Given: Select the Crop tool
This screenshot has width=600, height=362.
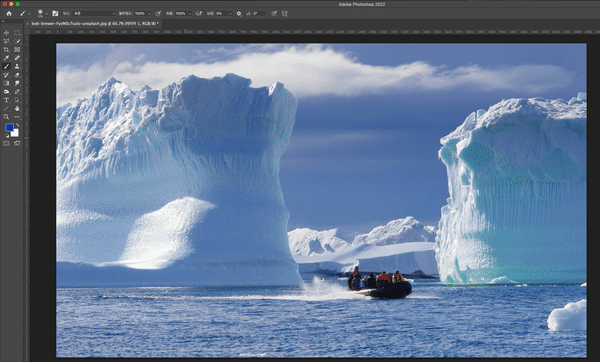Looking at the screenshot, I should [6, 50].
